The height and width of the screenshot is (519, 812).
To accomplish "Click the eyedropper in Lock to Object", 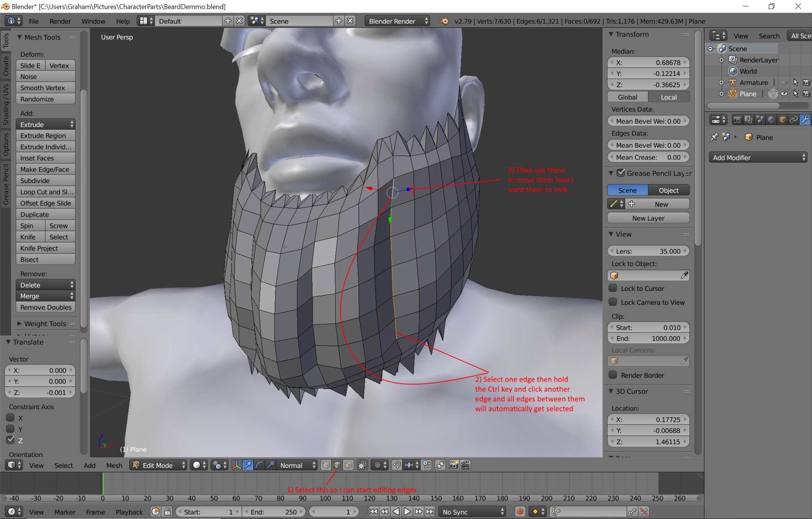I will tap(684, 276).
